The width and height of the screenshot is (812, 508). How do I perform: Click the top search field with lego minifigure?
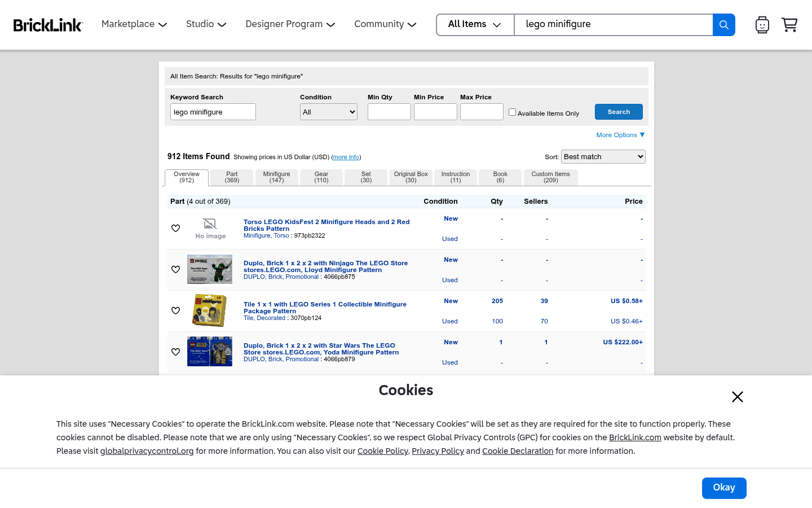coord(614,25)
